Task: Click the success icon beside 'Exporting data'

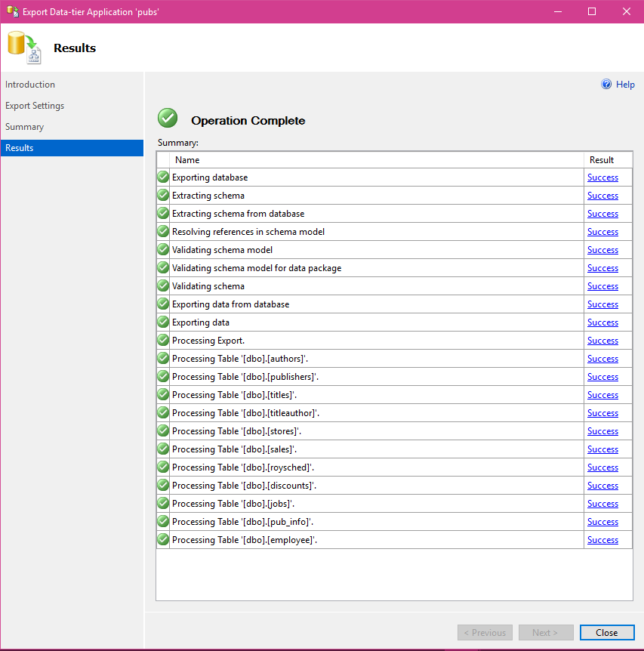Action: (x=162, y=322)
